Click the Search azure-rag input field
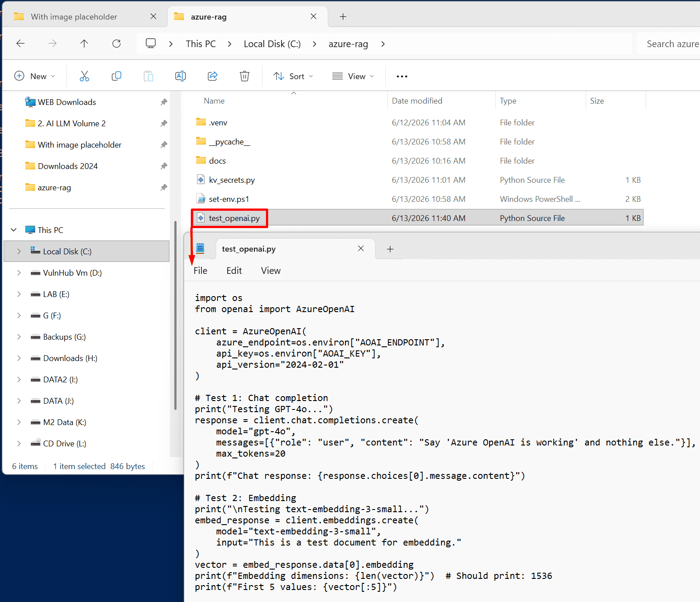The image size is (700, 602). pos(669,44)
